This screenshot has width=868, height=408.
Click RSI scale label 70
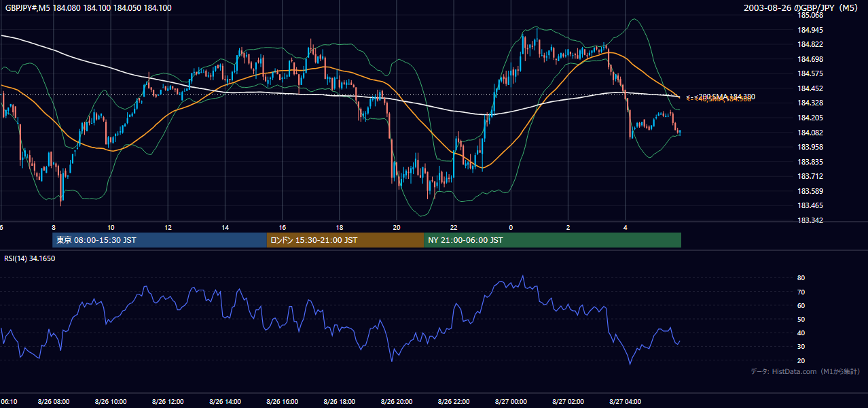coord(801,292)
